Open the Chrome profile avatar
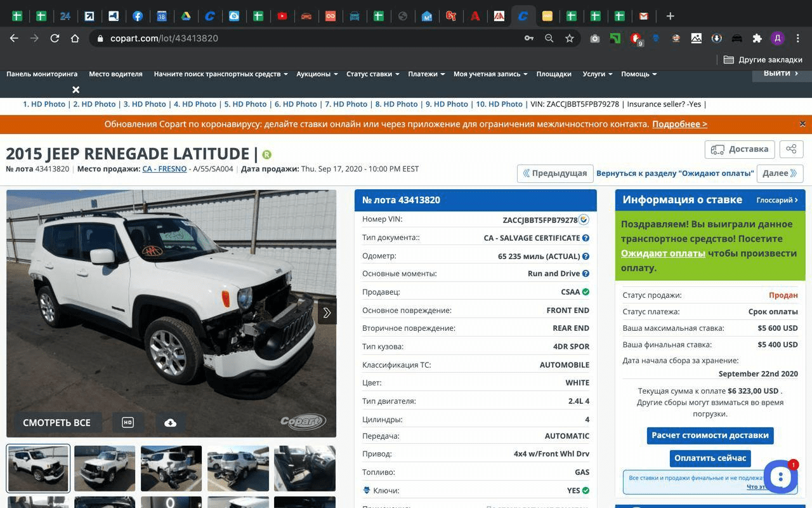The image size is (812, 508). [x=777, y=38]
